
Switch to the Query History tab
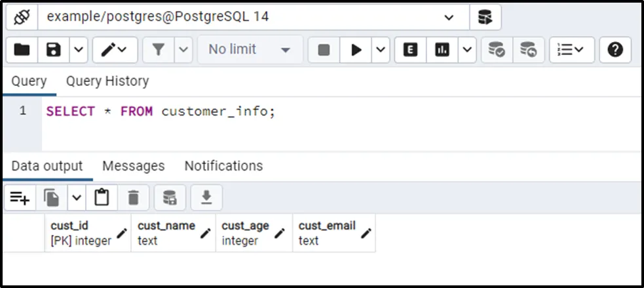tap(107, 81)
